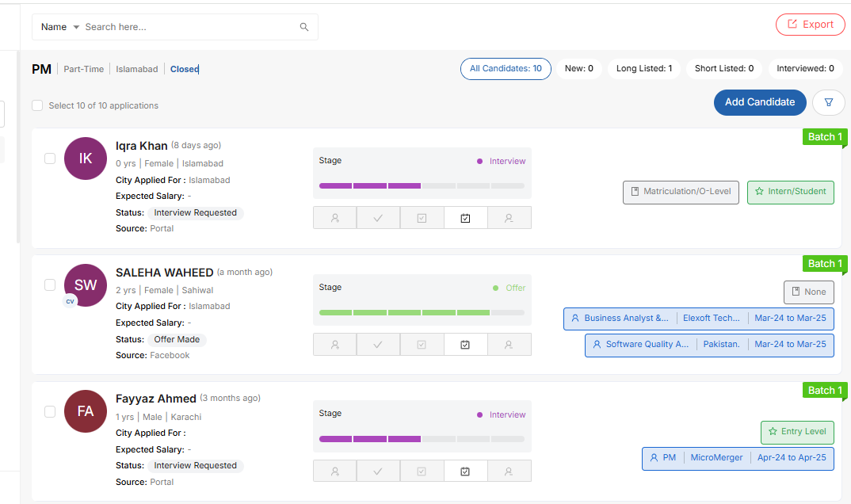Click calendar-check interview icon for Iqra Khan
851x504 pixels.
point(465,218)
